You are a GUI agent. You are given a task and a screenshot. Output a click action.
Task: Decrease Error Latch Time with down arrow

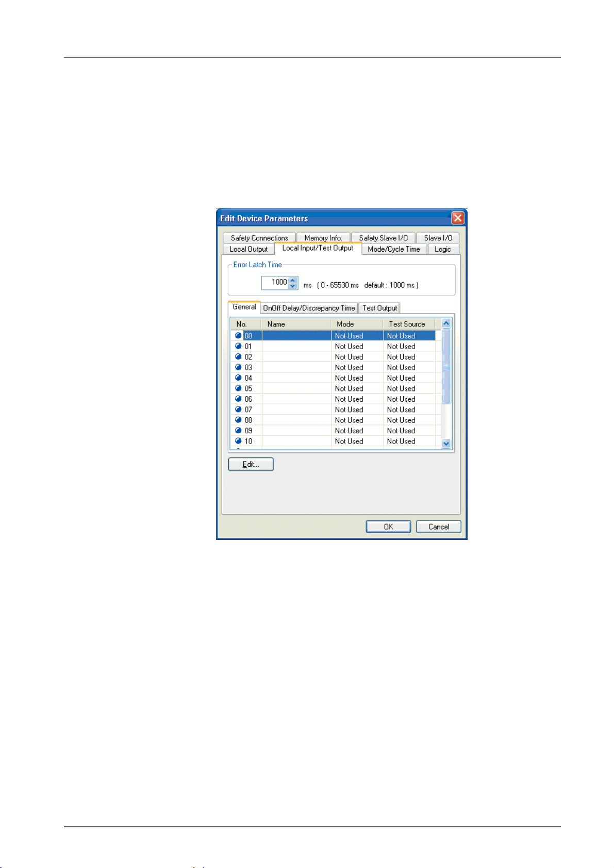click(293, 286)
